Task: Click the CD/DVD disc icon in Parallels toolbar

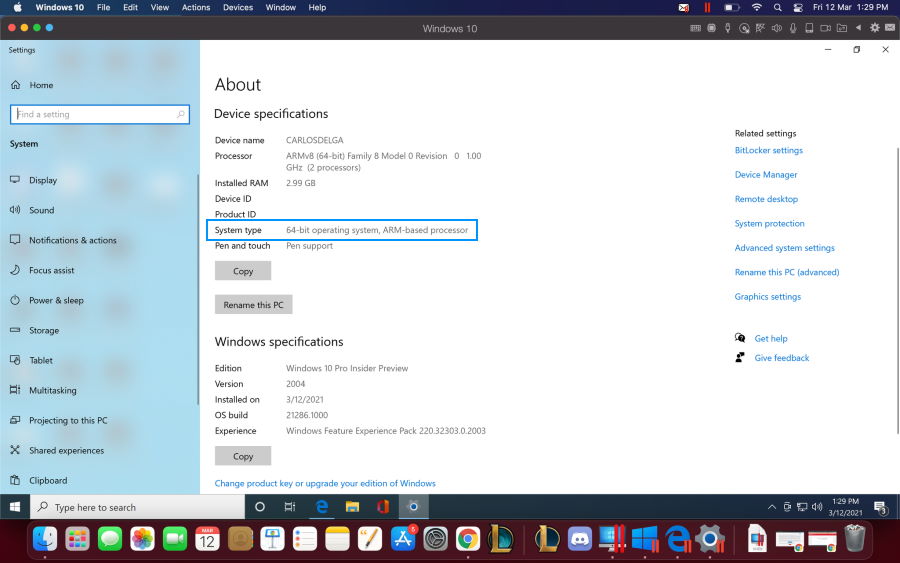Action: tap(744, 28)
